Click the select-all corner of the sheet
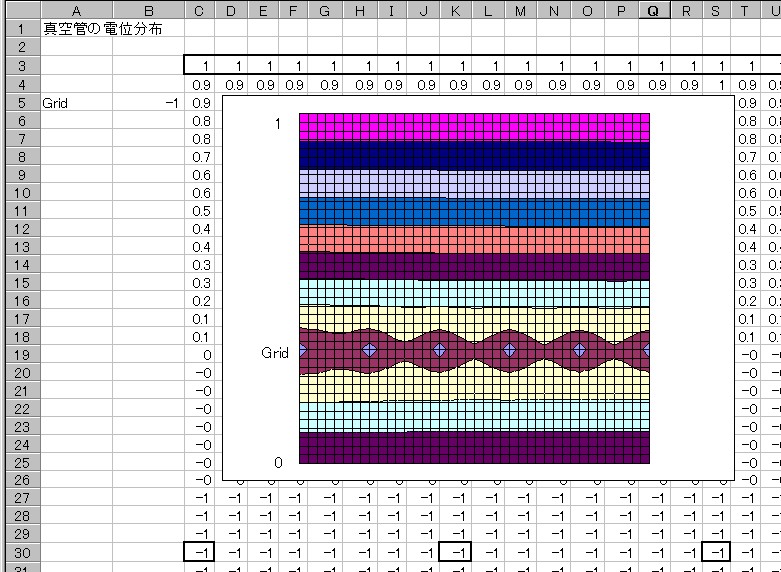The image size is (781, 572). click(x=20, y=11)
